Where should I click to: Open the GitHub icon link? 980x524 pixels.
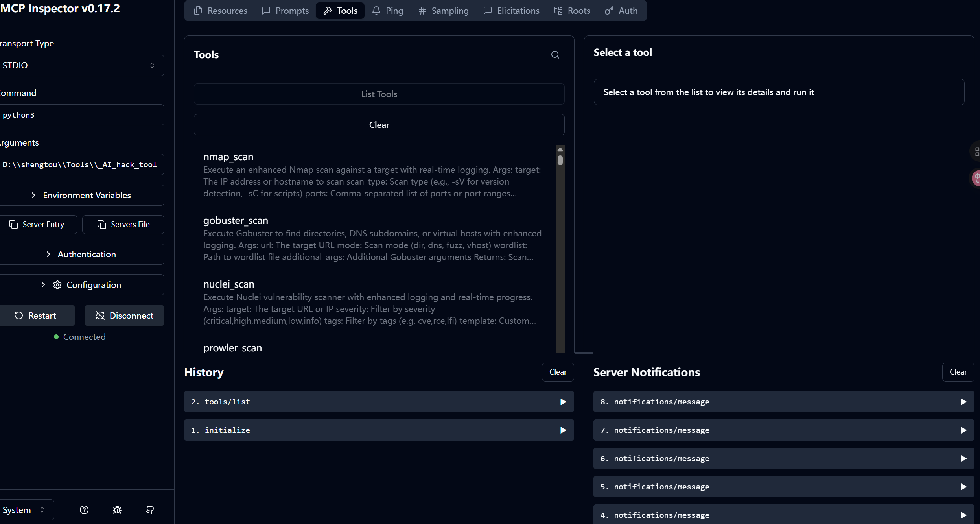click(150, 510)
